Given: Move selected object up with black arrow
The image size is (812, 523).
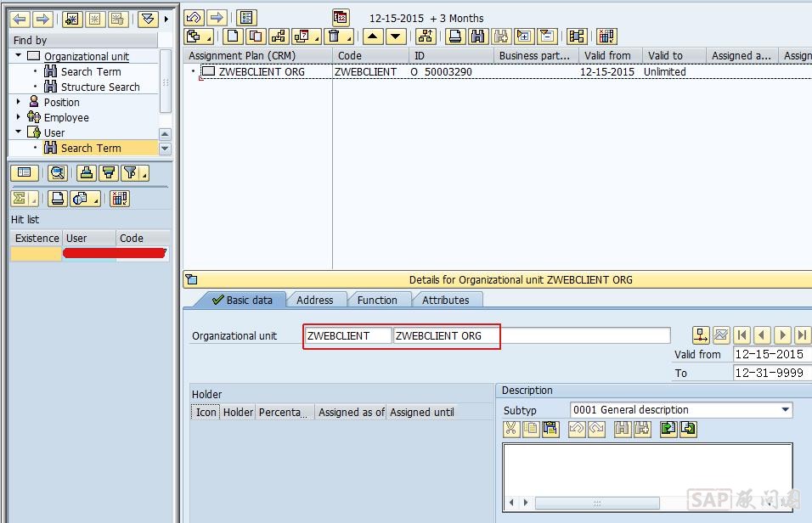Looking at the screenshot, I should click(x=373, y=37).
